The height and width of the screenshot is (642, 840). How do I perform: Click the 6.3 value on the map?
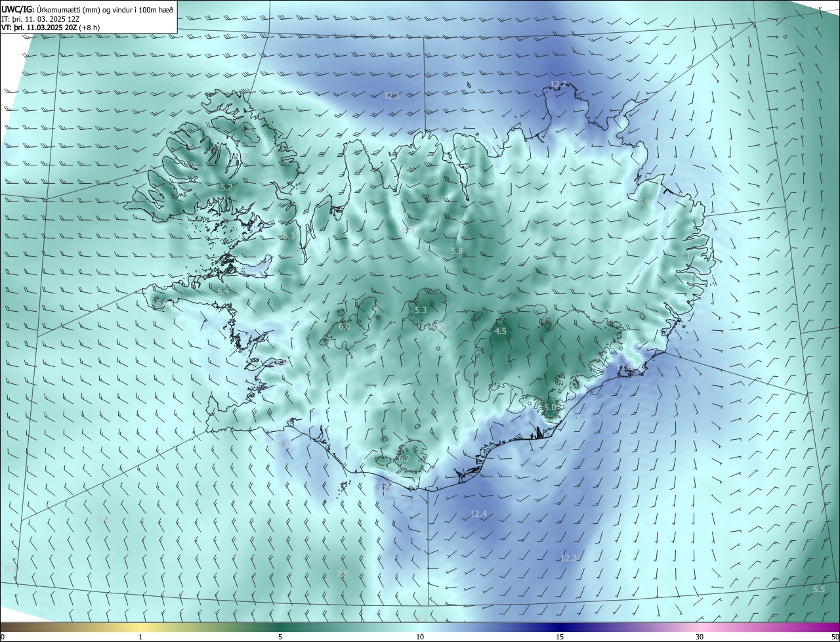pyautogui.click(x=289, y=236)
